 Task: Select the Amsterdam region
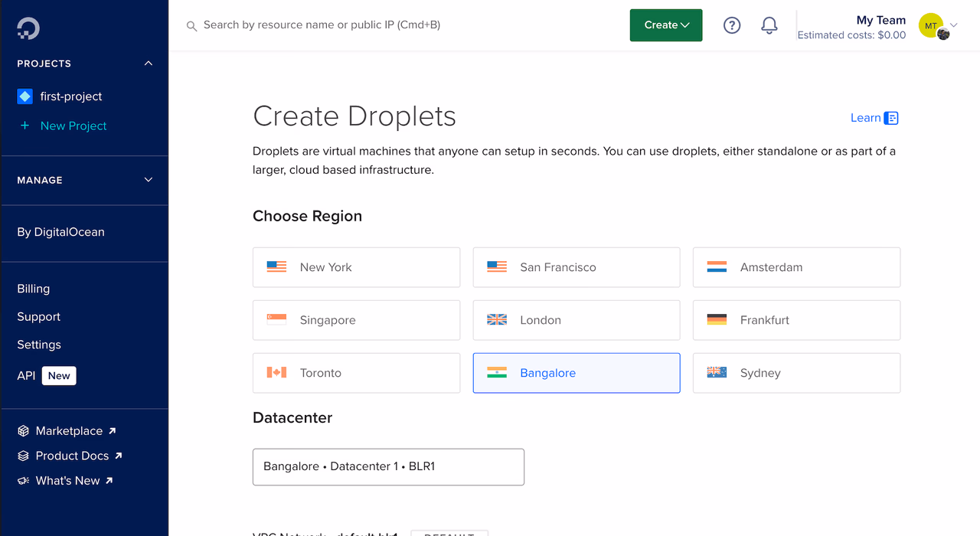pyautogui.click(x=796, y=267)
